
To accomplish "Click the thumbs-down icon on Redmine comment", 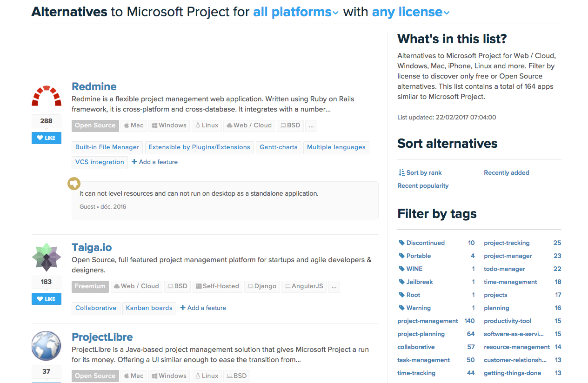I will point(73,183).
